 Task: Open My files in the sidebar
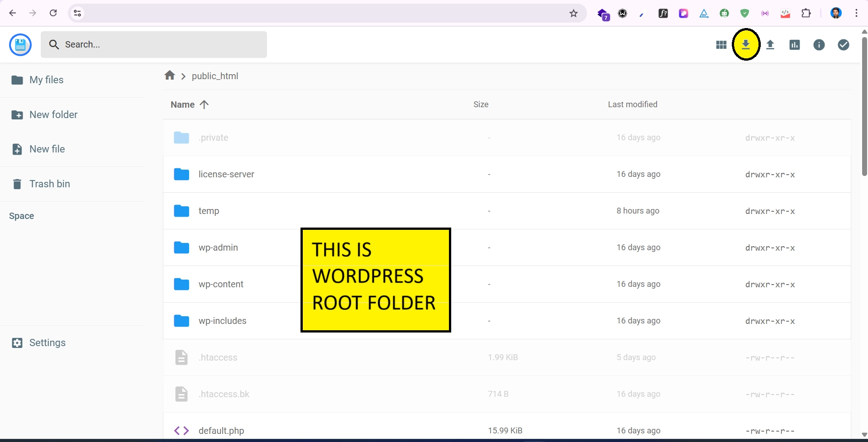(x=46, y=80)
